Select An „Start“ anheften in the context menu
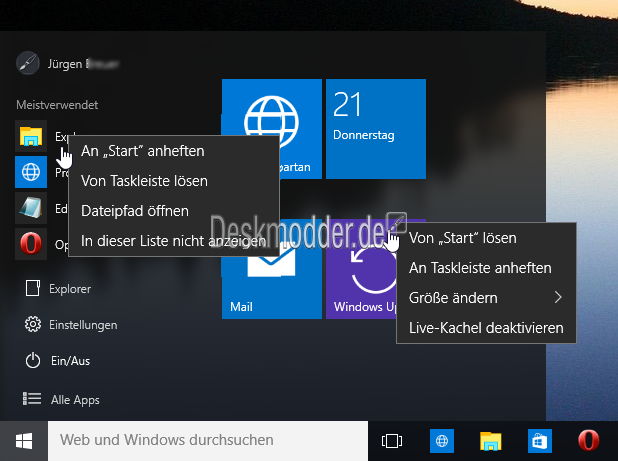Screen dimensions: 618x461 pos(174,151)
